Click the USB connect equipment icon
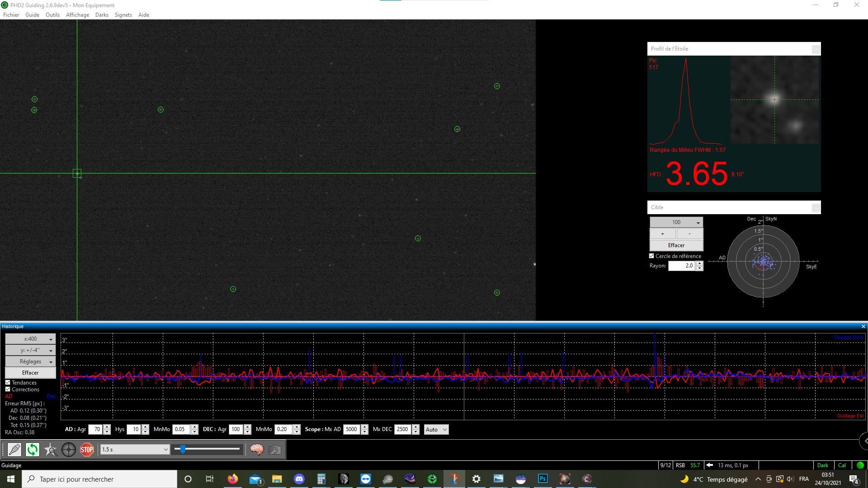Viewport: 868px width, 488px height. tap(14, 450)
